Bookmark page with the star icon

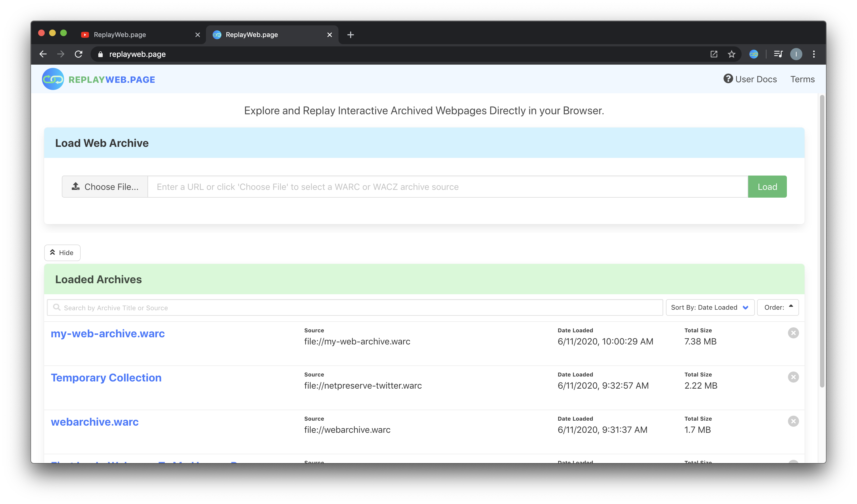pyautogui.click(x=731, y=54)
